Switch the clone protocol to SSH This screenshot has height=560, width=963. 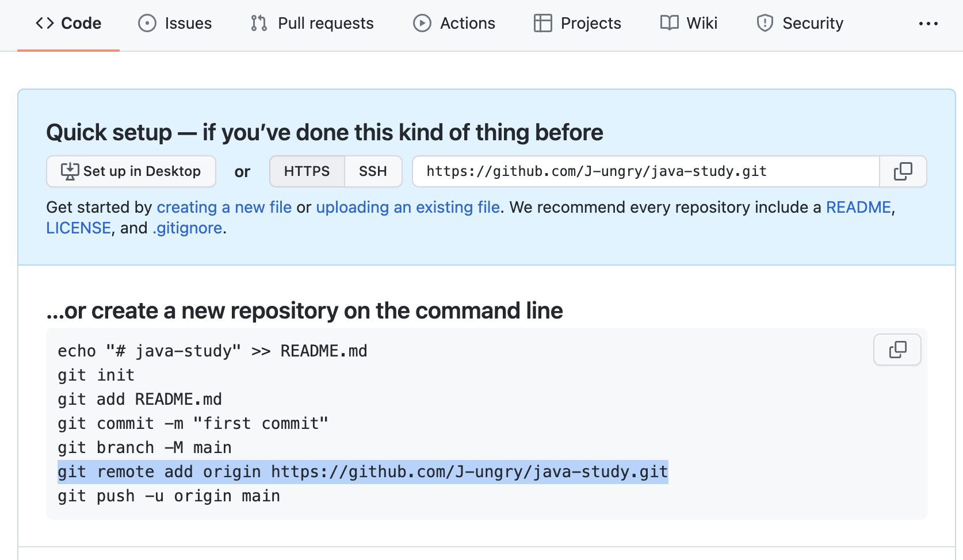pyautogui.click(x=373, y=171)
